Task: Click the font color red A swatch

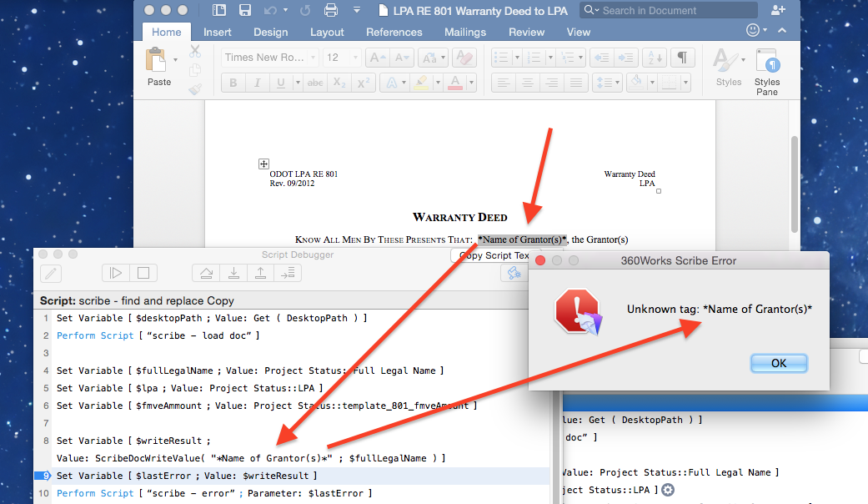Action: click(x=455, y=83)
